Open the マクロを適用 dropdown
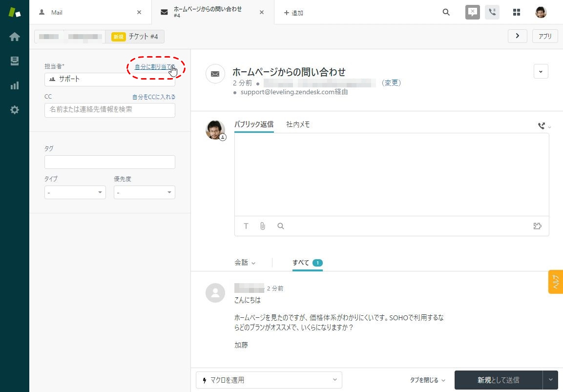 (x=269, y=380)
